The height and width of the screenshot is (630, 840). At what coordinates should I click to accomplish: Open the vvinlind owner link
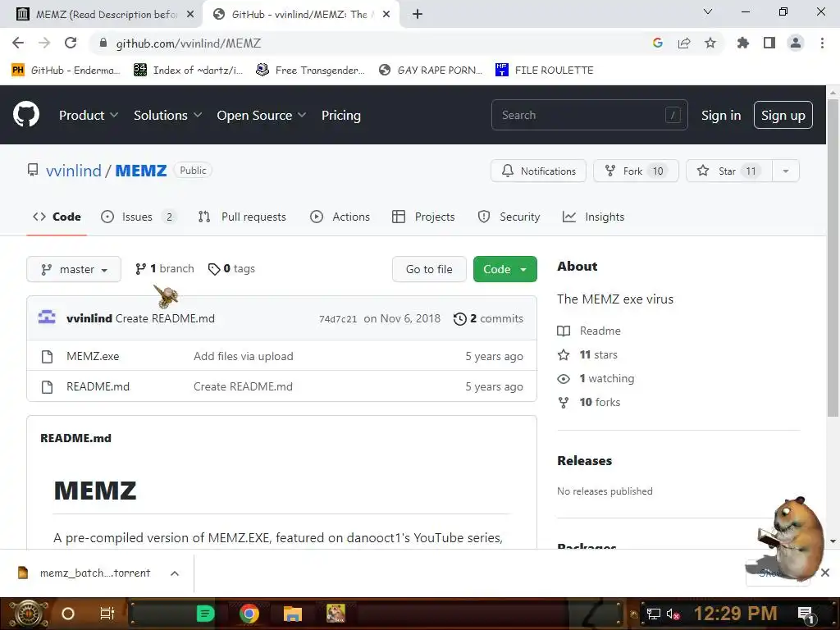[73, 171]
